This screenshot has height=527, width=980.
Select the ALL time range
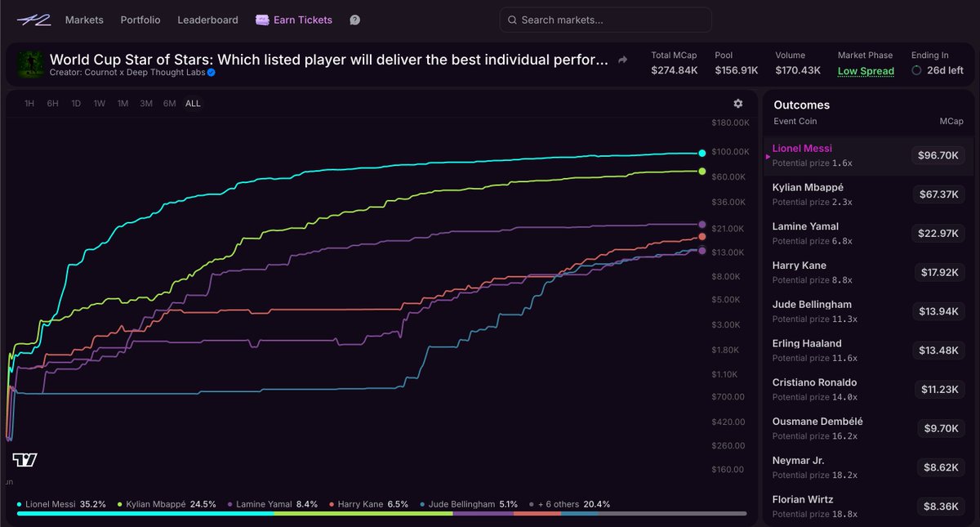pyautogui.click(x=193, y=104)
